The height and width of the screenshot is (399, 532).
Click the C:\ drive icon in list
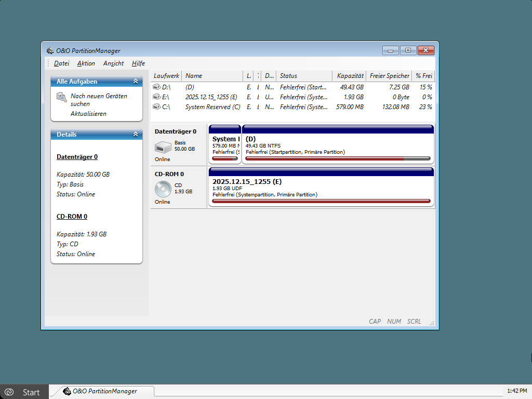click(156, 107)
